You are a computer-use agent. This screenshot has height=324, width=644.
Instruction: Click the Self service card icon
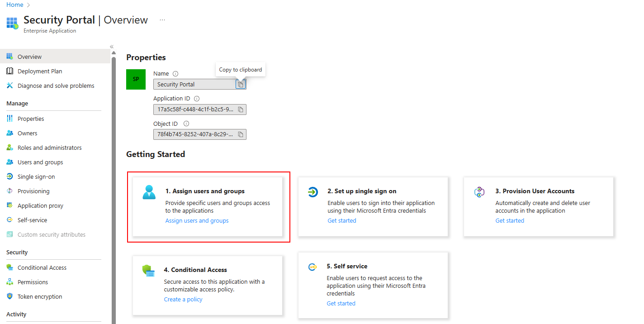[312, 267]
